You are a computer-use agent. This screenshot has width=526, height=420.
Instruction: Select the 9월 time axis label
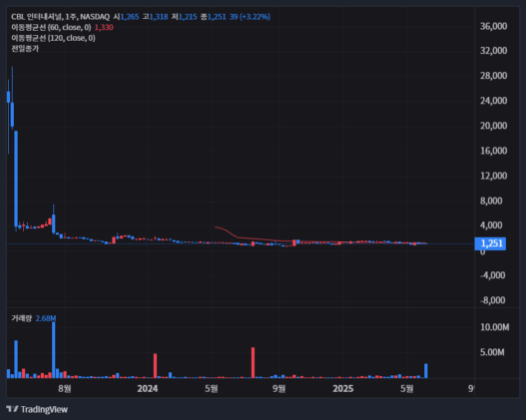278,388
